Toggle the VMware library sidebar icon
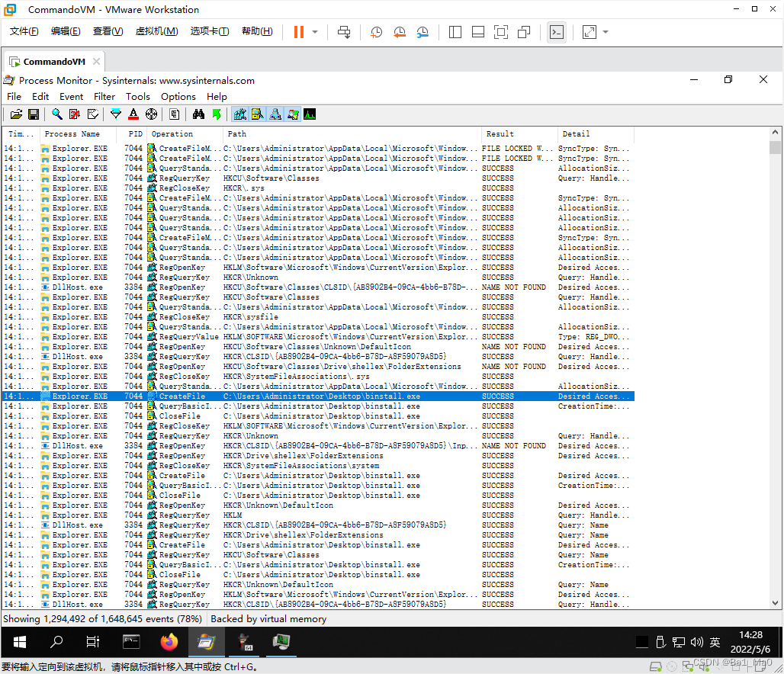This screenshot has height=674, width=784. (455, 32)
